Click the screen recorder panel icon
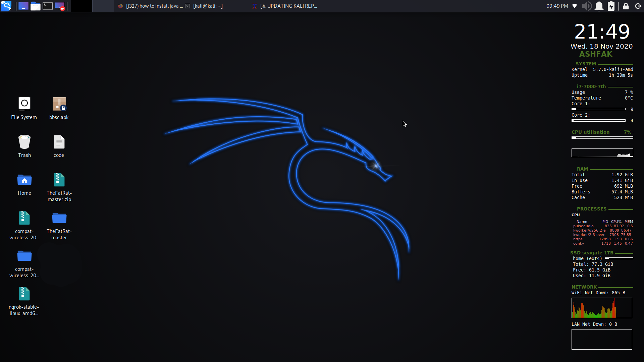The width and height of the screenshot is (644, 362). (x=60, y=6)
